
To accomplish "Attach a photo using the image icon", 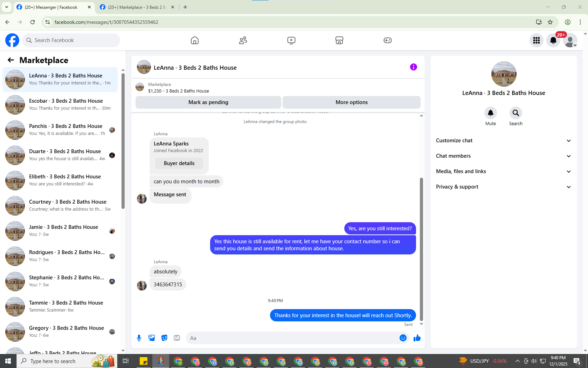I will click(x=152, y=338).
